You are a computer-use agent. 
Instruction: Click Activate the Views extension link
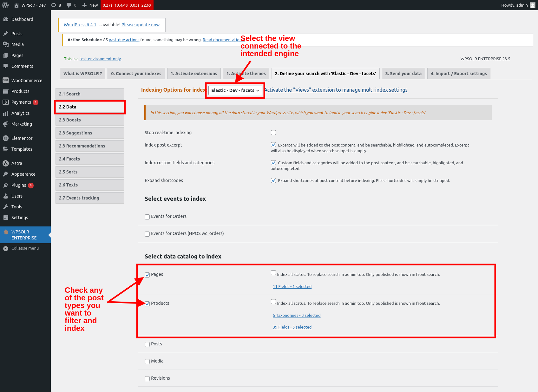pyautogui.click(x=336, y=90)
